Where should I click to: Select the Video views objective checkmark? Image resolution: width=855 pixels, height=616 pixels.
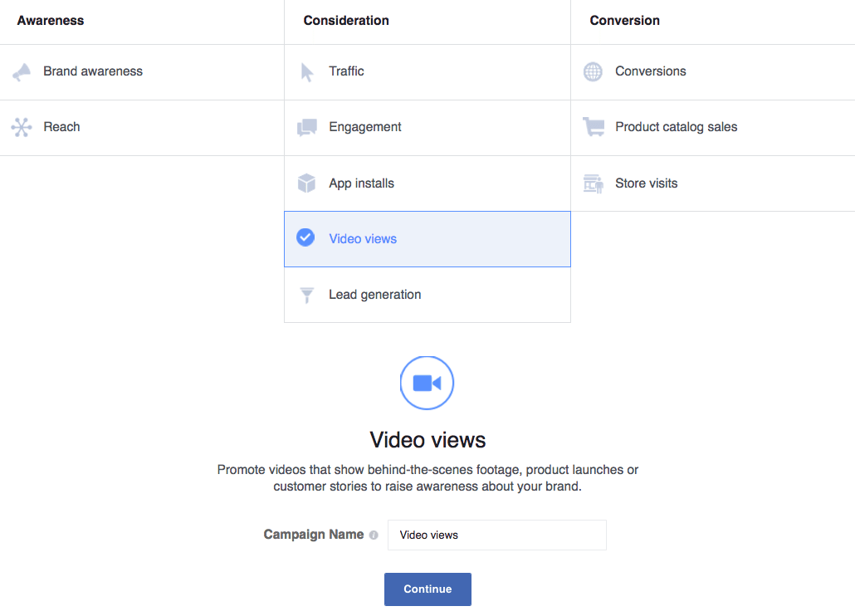point(306,237)
